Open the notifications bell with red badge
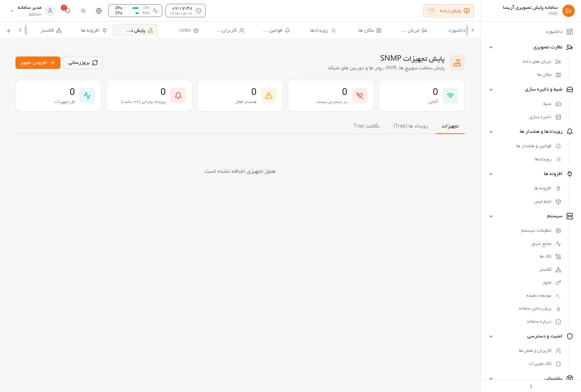The image size is (581, 392). (x=67, y=10)
